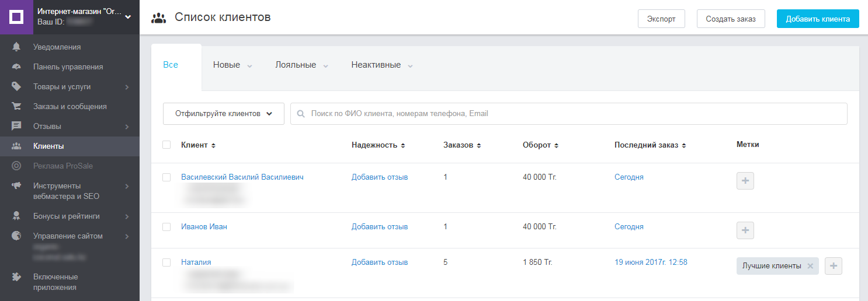The height and width of the screenshot is (301, 868).
Task: Expand the Товары и услуги sidebar section
Action: click(x=127, y=87)
